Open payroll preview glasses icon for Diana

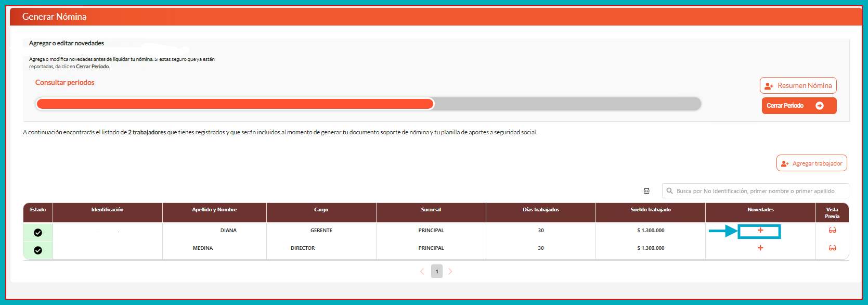click(x=832, y=231)
